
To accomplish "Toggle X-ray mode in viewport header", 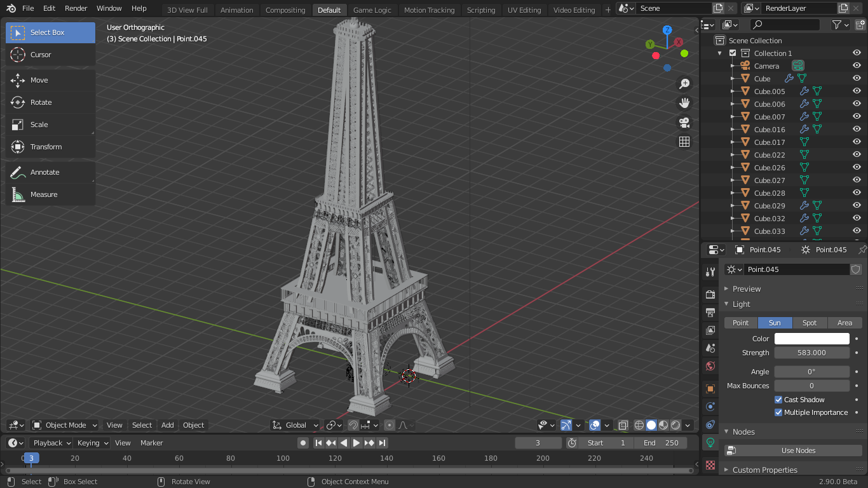I will (623, 425).
